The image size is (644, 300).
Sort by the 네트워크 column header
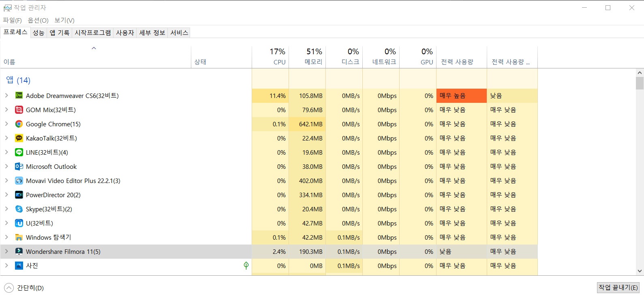click(x=381, y=57)
